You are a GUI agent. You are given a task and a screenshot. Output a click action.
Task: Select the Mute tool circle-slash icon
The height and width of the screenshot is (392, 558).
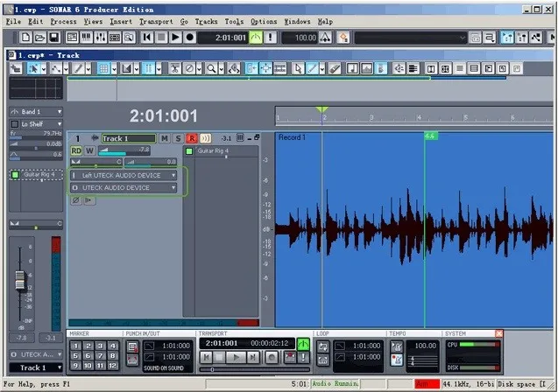[x=190, y=68]
